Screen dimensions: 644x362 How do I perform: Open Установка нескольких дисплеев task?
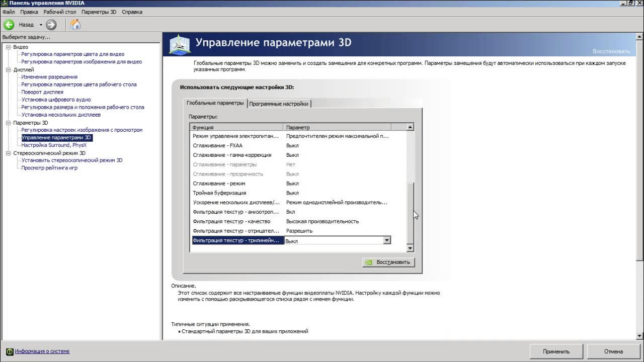(x=61, y=115)
